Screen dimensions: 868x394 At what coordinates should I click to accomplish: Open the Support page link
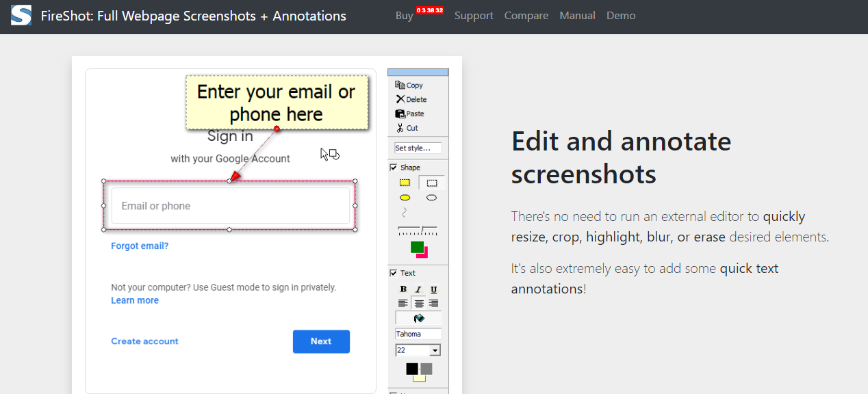click(x=474, y=15)
